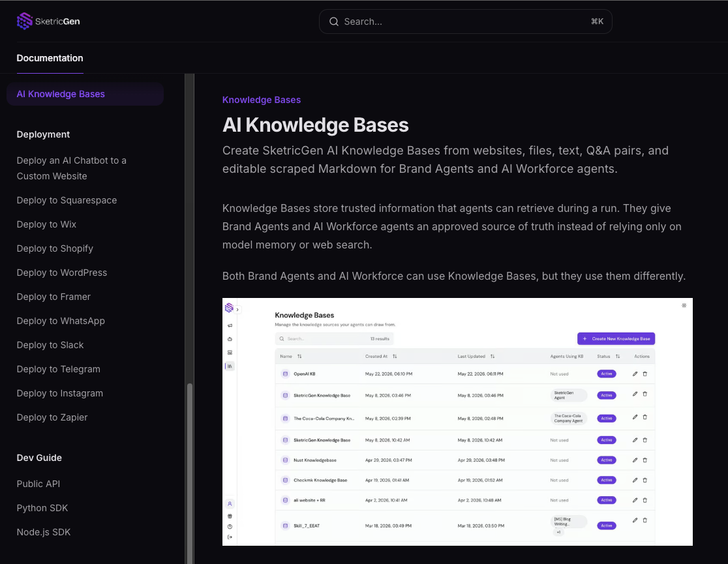Click the magnifier icon in the search bar
Viewport: 728px width, 564px height.
pos(334,22)
